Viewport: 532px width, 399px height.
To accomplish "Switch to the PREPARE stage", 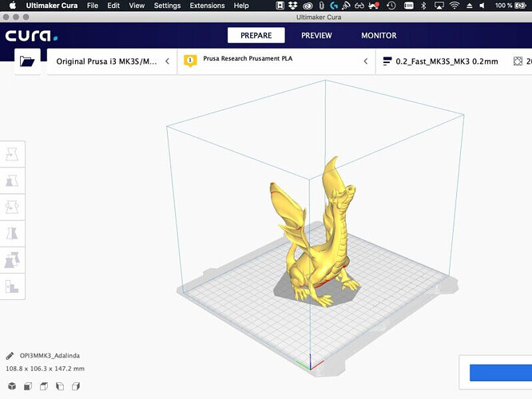I will (x=256, y=35).
